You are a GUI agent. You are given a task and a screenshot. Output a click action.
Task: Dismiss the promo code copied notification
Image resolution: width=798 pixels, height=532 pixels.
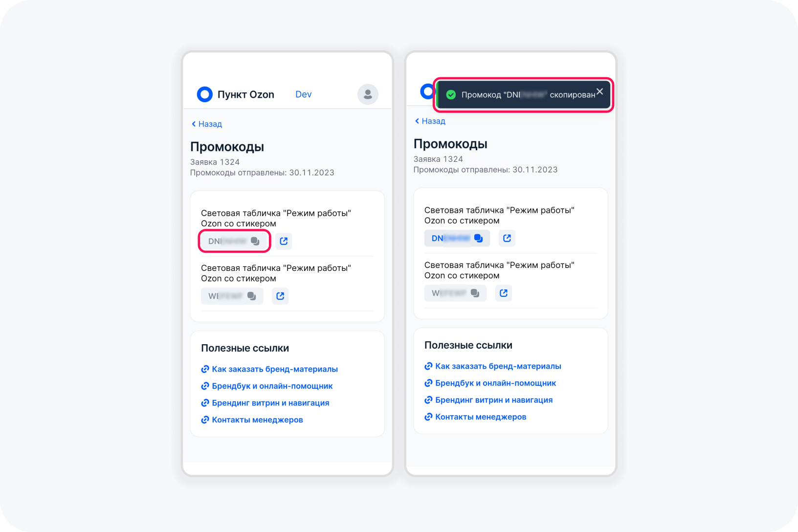click(600, 91)
